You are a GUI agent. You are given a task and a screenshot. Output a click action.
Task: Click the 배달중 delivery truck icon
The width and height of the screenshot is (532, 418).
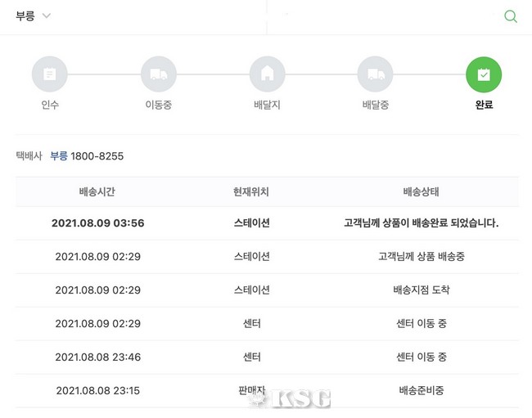coord(376,74)
